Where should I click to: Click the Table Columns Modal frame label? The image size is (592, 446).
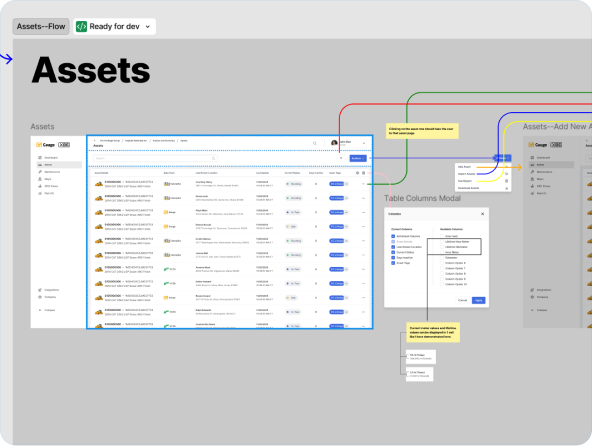pyautogui.click(x=422, y=198)
